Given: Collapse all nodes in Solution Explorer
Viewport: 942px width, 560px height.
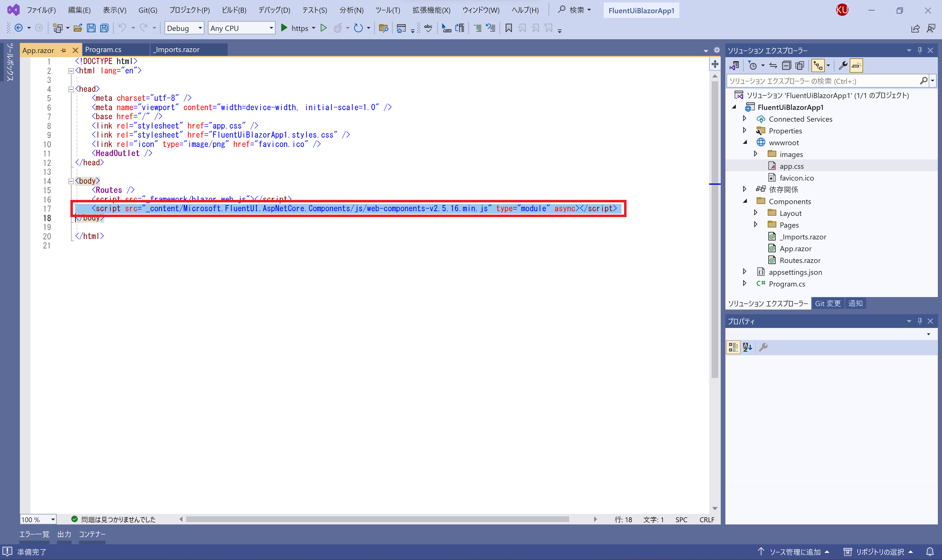Looking at the screenshot, I should [x=786, y=66].
